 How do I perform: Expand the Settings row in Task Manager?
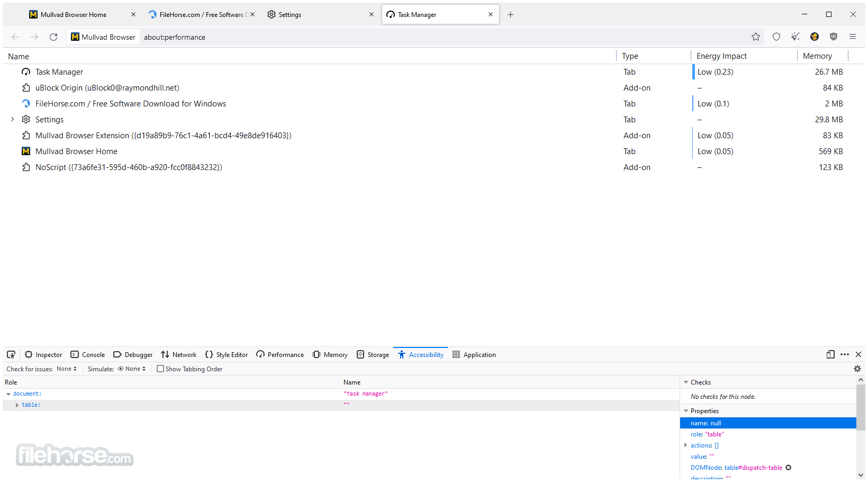point(13,120)
